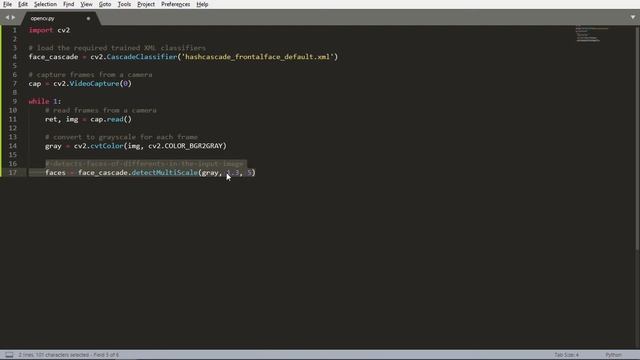Open the Edit menu
The width and height of the screenshot is (640, 360).
point(23,4)
